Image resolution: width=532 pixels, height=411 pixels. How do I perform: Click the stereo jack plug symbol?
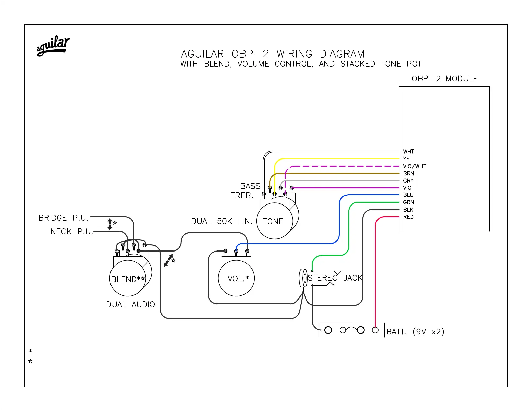[x=303, y=278]
